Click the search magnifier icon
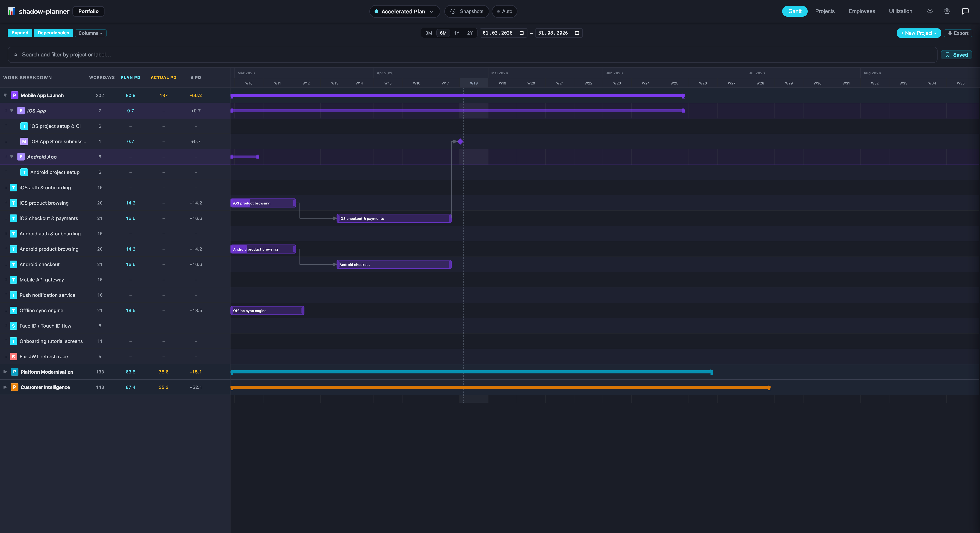The image size is (980, 533). coord(16,55)
